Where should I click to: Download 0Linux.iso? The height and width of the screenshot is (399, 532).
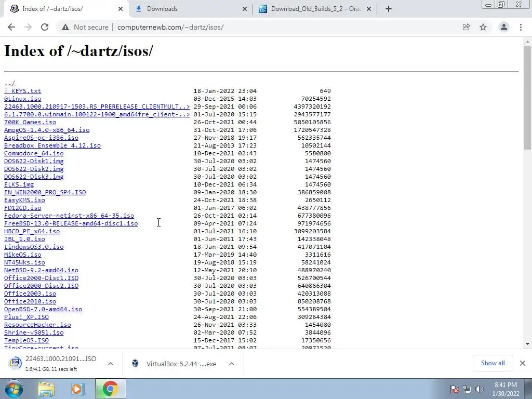coord(23,99)
